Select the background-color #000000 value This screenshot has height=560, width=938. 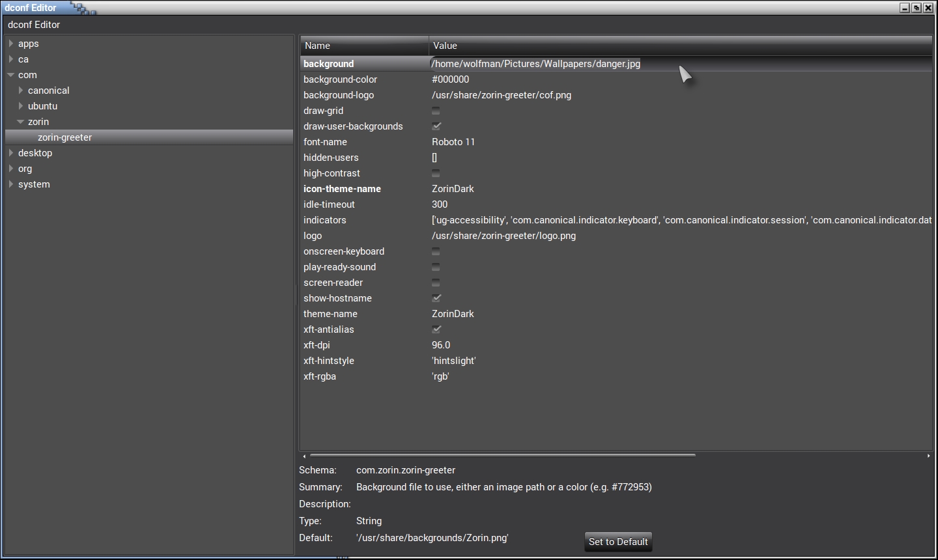[x=450, y=79]
